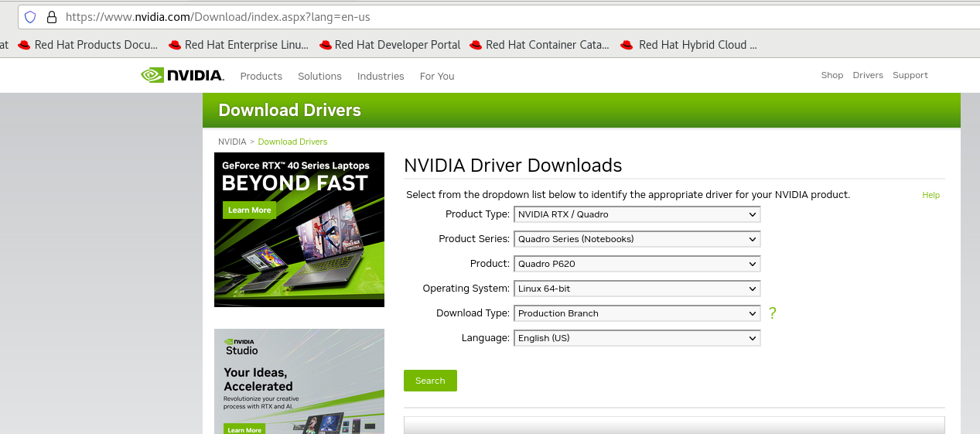Screen dimensions: 980x434
Task: Click the GeForce RTX 40 Series Laptops ad
Action: pyautogui.click(x=299, y=230)
